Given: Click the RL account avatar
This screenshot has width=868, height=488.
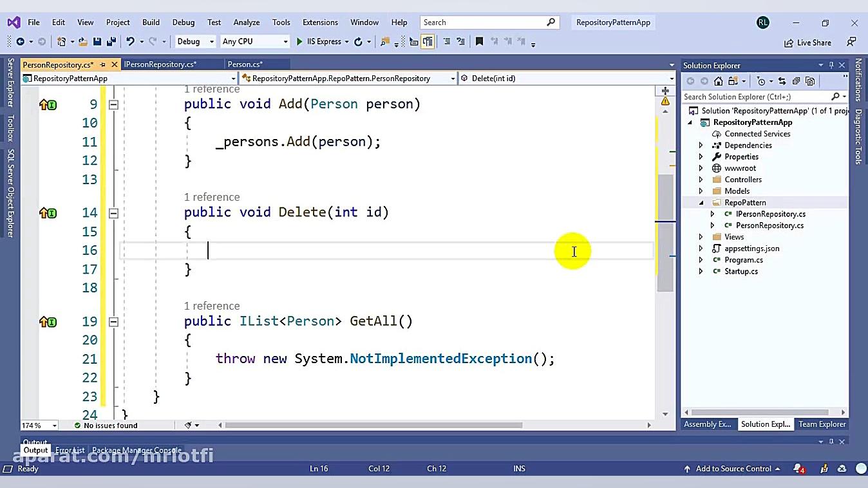Looking at the screenshot, I should 763,22.
